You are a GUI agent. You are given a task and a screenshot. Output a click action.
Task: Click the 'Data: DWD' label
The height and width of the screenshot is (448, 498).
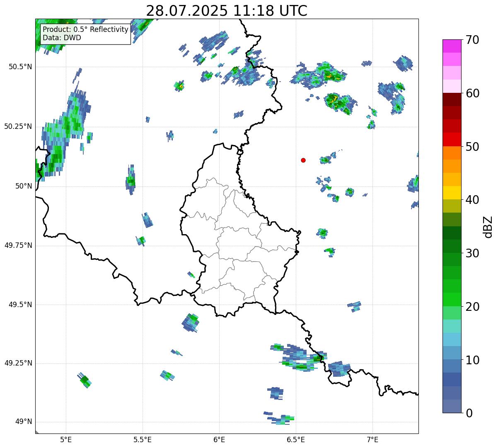(x=62, y=38)
